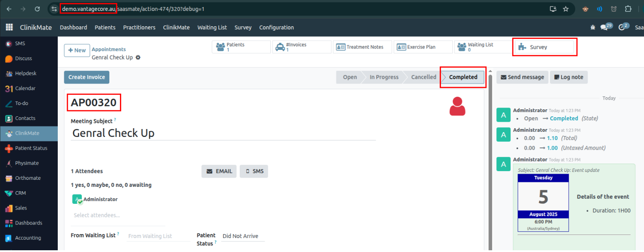Open the Configuration menu
This screenshot has width=644, height=252.
click(x=276, y=27)
